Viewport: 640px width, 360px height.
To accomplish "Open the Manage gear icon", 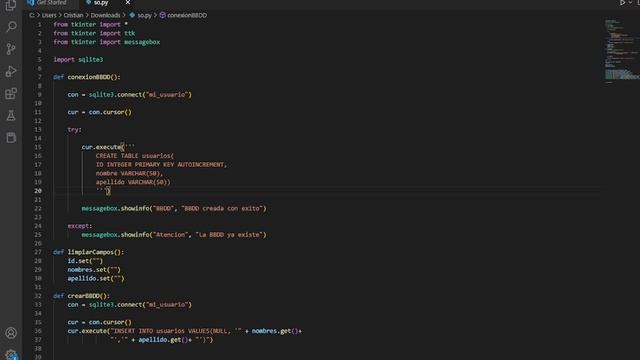I will point(11,355).
